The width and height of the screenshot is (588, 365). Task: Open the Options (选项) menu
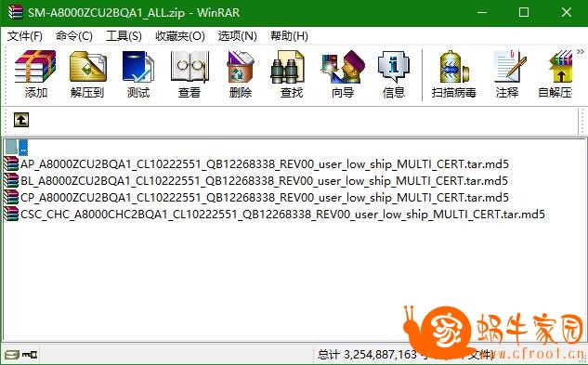[x=238, y=36]
